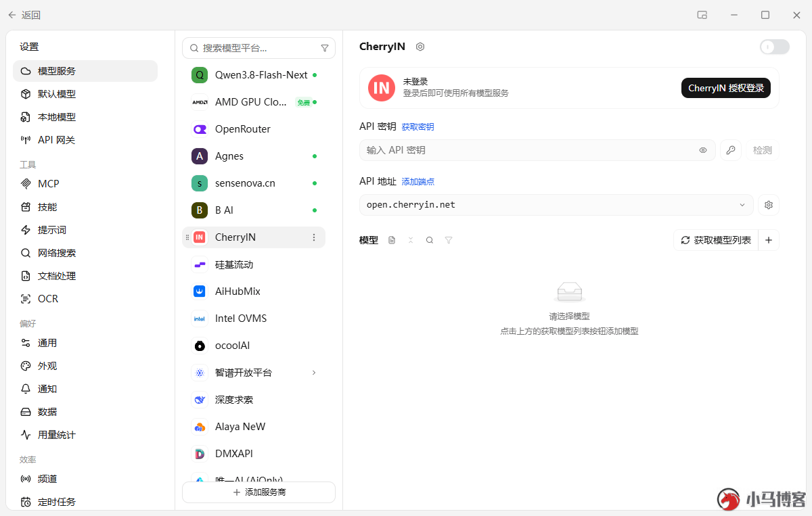This screenshot has width=812, height=516.
Task: Click the 添加端点 link
Action: click(418, 181)
